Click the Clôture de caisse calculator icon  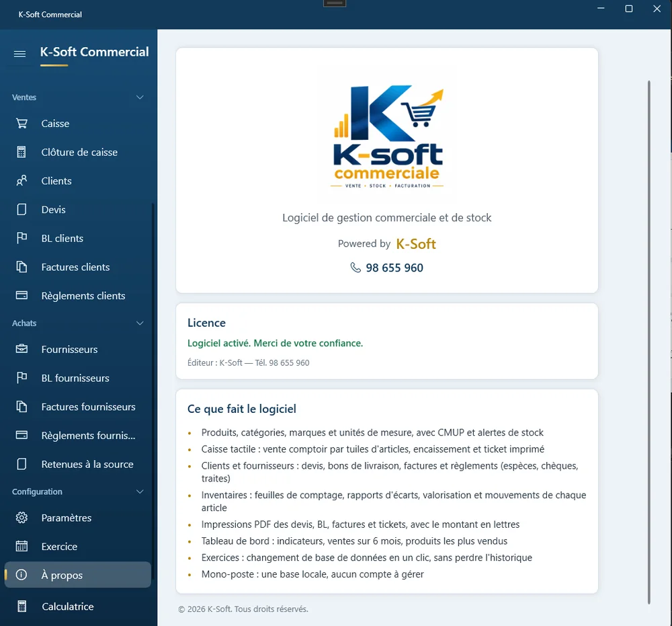[x=22, y=152]
